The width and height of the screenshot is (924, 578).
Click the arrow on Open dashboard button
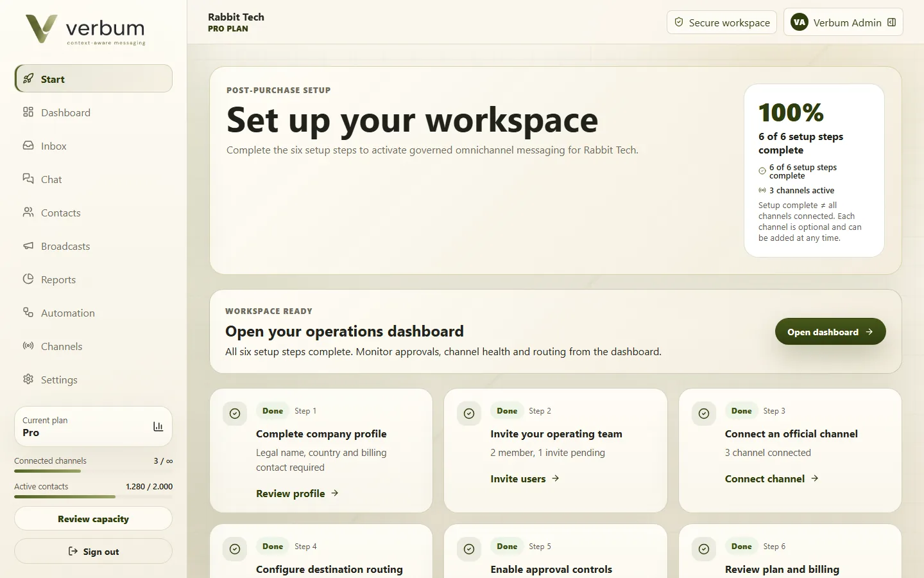click(869, 332)
